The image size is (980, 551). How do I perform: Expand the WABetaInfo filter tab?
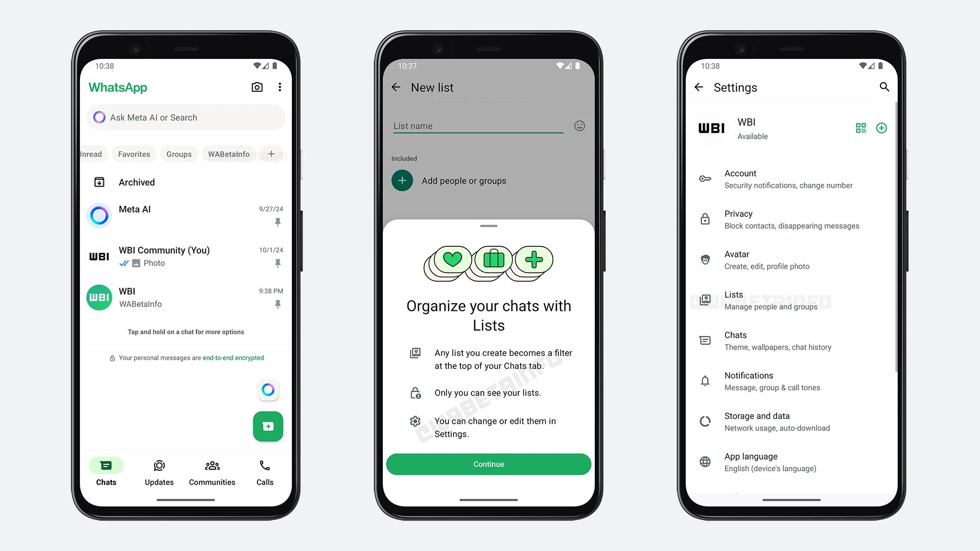tap(229, 154)
